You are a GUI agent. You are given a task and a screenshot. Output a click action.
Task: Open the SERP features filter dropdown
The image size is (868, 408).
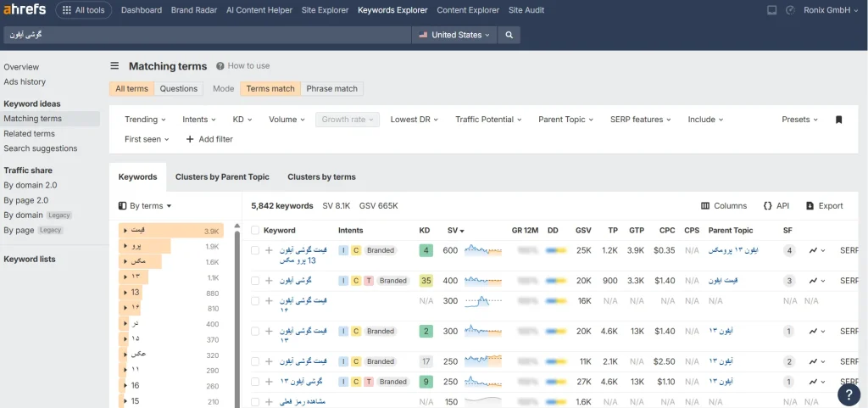point(641,120)
